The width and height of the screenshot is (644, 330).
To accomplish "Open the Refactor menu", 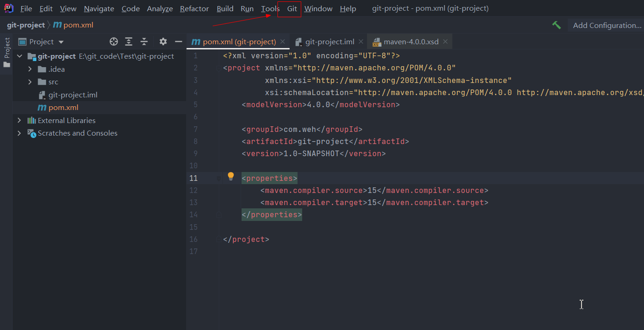I will 194,9.
